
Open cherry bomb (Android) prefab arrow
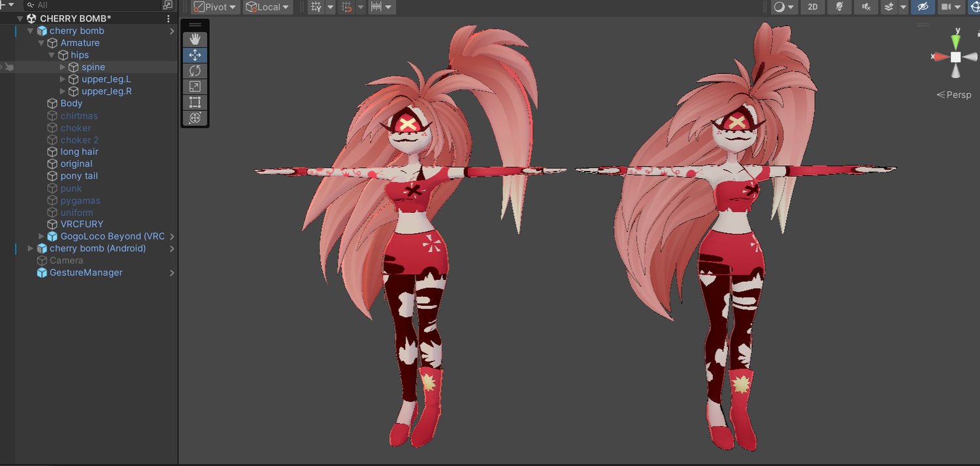coord(172,249)
